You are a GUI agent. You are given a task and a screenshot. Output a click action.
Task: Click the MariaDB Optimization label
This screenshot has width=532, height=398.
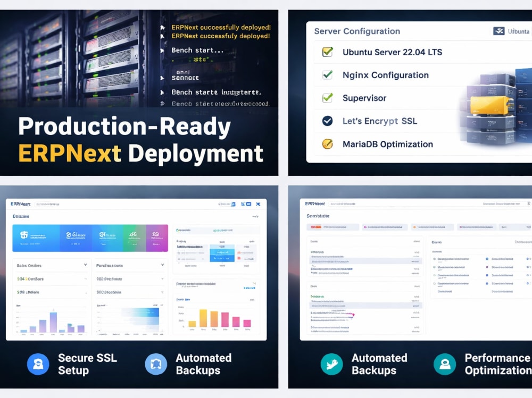click(x=388, y=144)
